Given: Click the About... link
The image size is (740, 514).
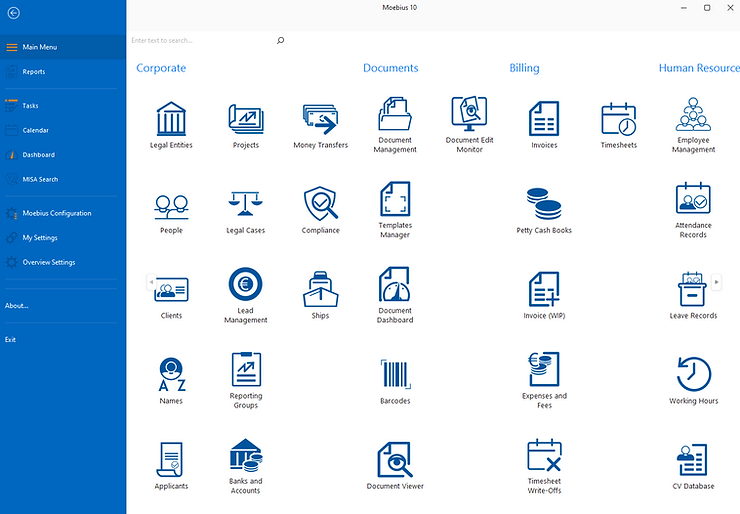Looking at the screenshot, I should 17,306.
